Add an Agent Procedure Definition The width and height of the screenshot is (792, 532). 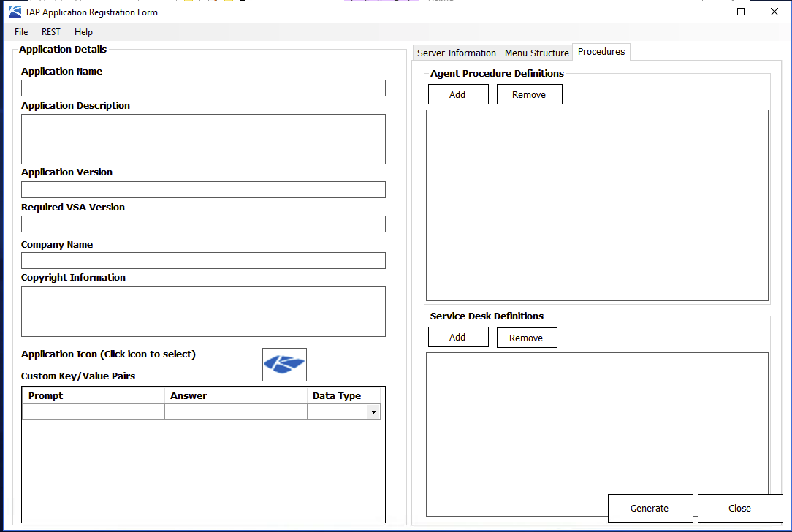[x=458, y=94]
